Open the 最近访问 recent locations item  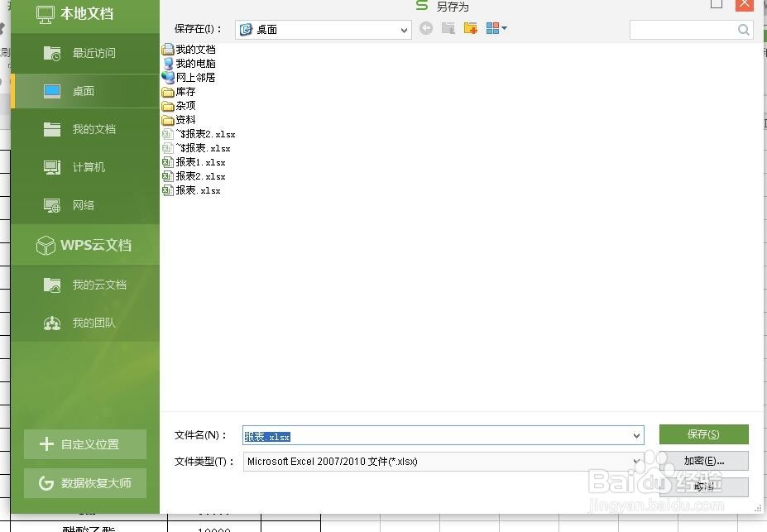coord(85,53)
